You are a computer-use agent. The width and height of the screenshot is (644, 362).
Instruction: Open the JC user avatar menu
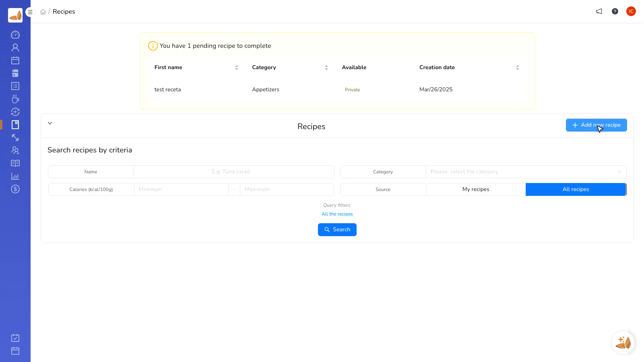(631, 11)
